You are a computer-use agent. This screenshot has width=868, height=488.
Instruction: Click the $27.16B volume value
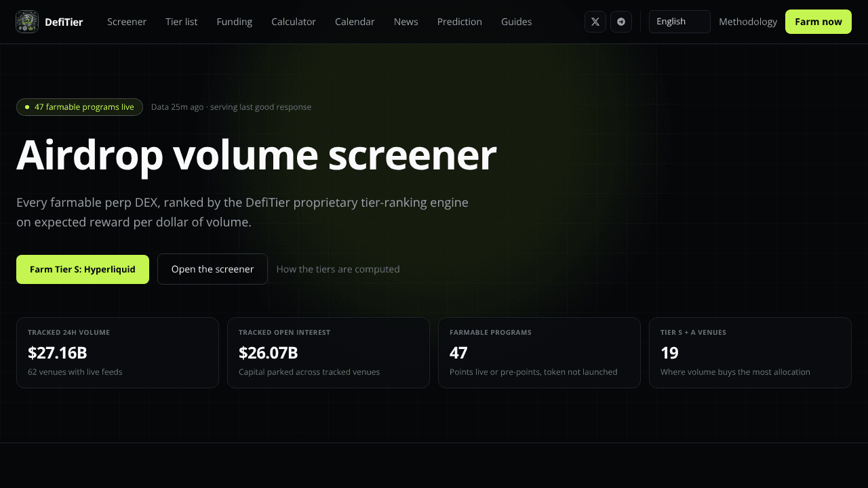click(x=58, y=352)
